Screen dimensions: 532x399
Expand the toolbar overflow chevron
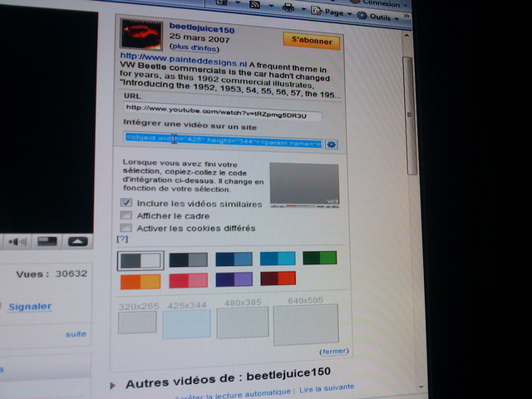click(406, 16)
